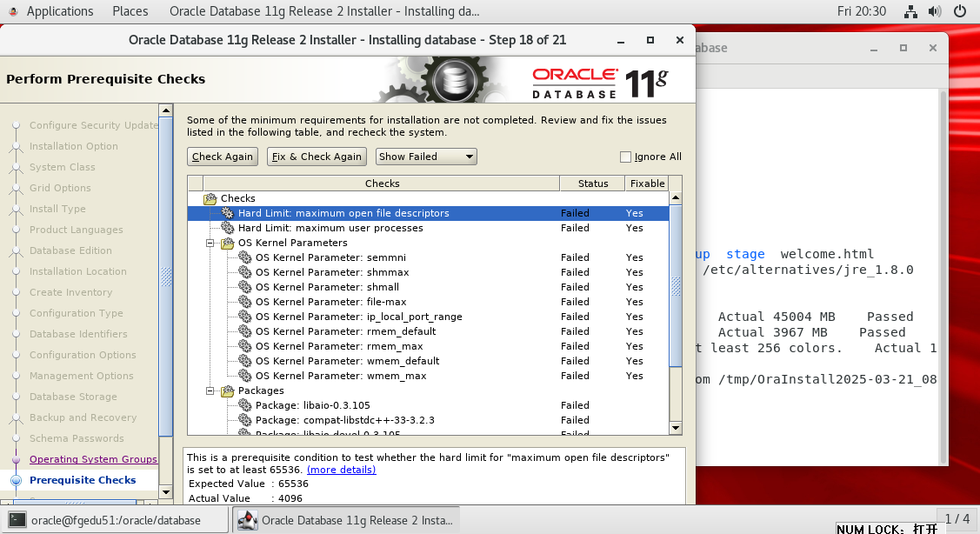
Task: Switch to oracle@fgedu51 terminal taskbar entry
Action: click(115, 520)
